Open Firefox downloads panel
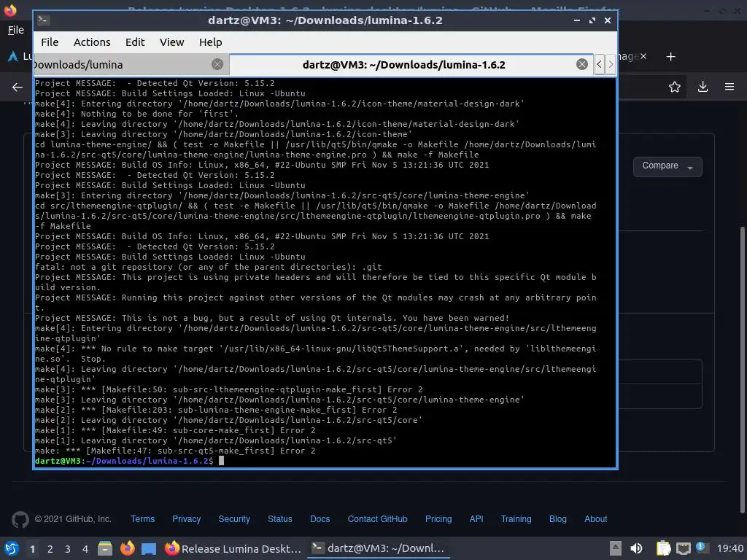Image resolution: width=747 pixels, height=560 pixels. pos(703,87)
